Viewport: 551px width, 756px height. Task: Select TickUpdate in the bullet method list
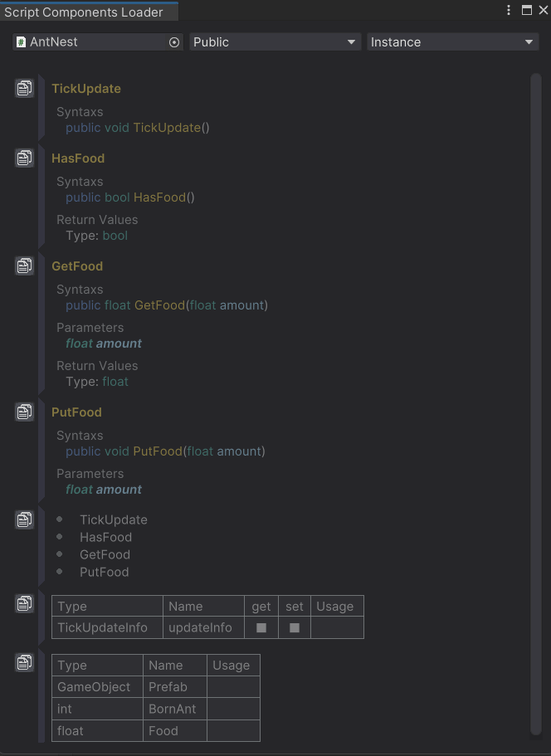[x=113, y=519]
